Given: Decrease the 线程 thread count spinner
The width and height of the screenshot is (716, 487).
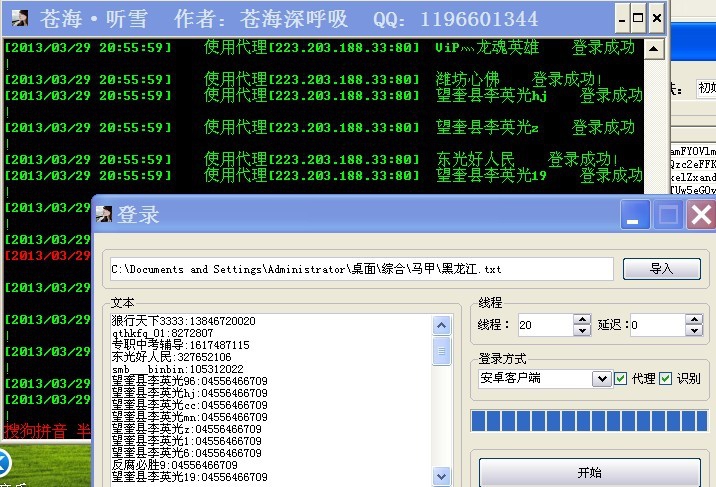Looking at the screenshot, I should pos(582,330).
